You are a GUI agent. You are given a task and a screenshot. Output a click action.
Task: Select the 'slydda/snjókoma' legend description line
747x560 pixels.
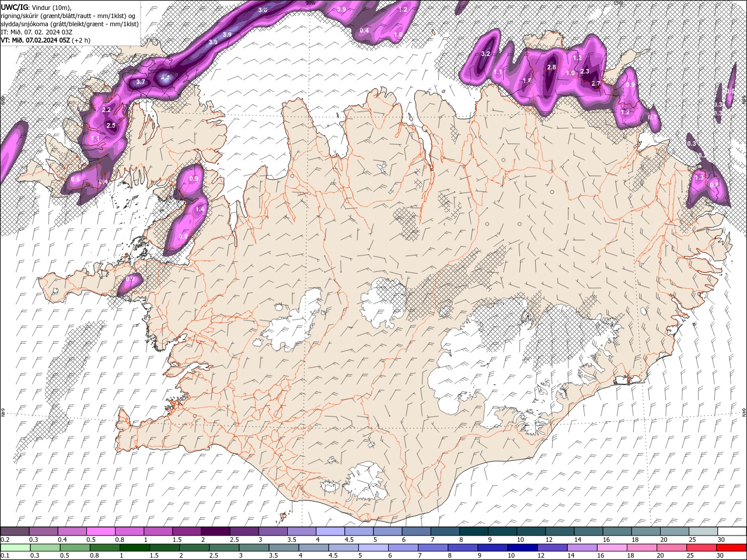click(69, 23)
